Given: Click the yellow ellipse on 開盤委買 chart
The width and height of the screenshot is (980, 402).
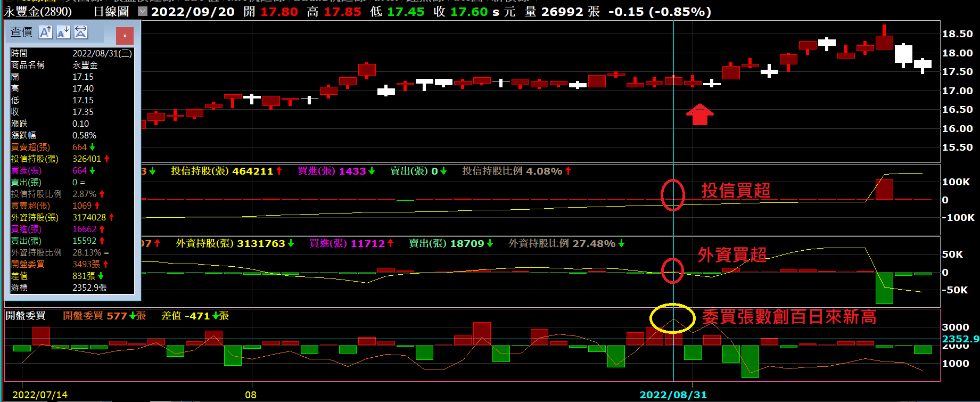Looking at the screenshot, I should click(x=672, y=318).
